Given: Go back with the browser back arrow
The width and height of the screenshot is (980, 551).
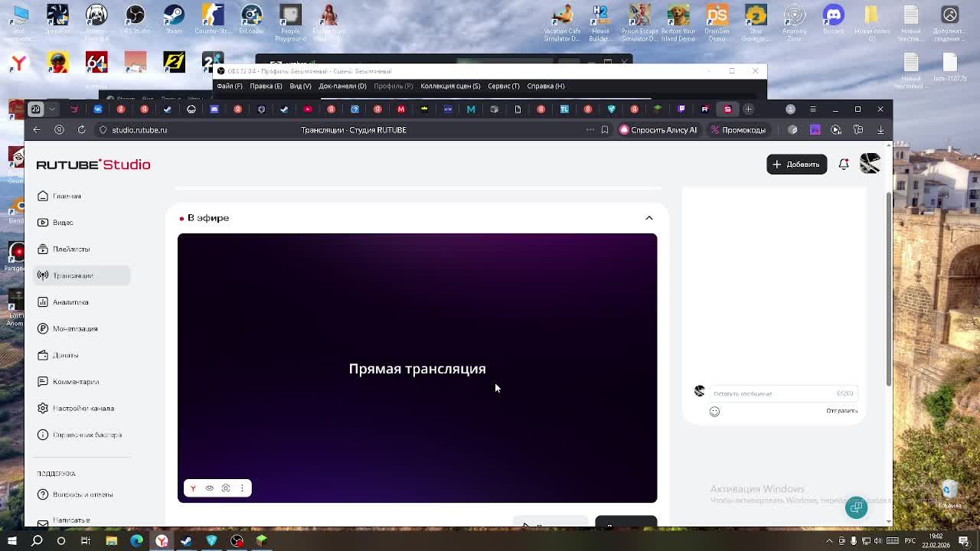Looking at the screenshot, I should click(x=37, y=130).
